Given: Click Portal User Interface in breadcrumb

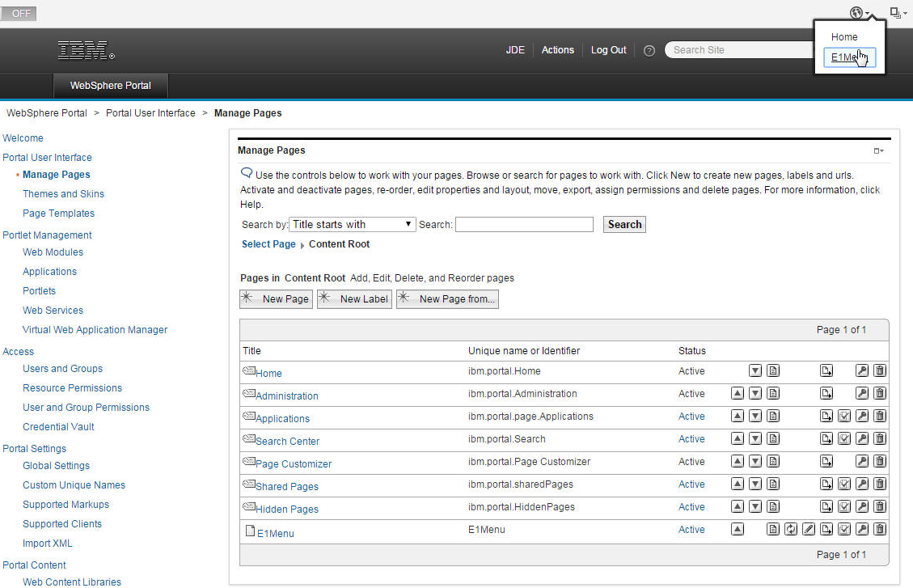Looking at the screenshot, I should (150, 113).
